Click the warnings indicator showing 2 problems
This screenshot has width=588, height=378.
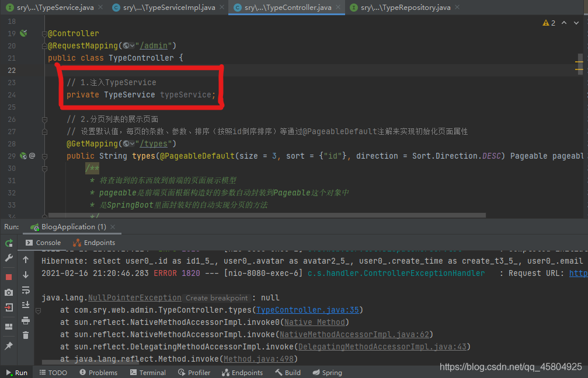(549, 23)
